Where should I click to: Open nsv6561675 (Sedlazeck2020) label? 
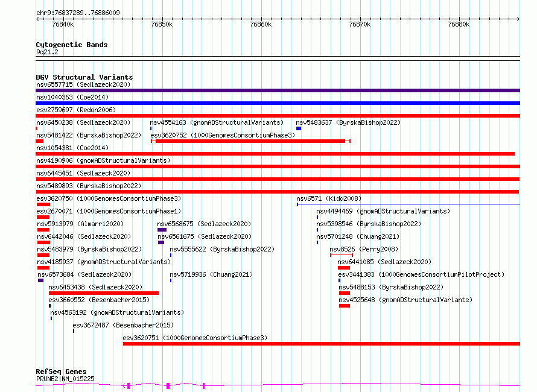click(x=205, y=236)
